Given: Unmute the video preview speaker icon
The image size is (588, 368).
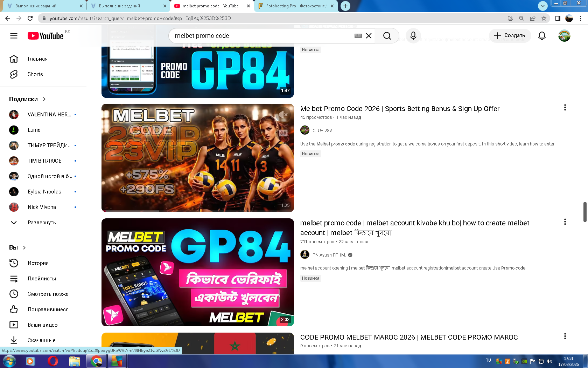Looking at the screenshot, I should pos(283,115).
